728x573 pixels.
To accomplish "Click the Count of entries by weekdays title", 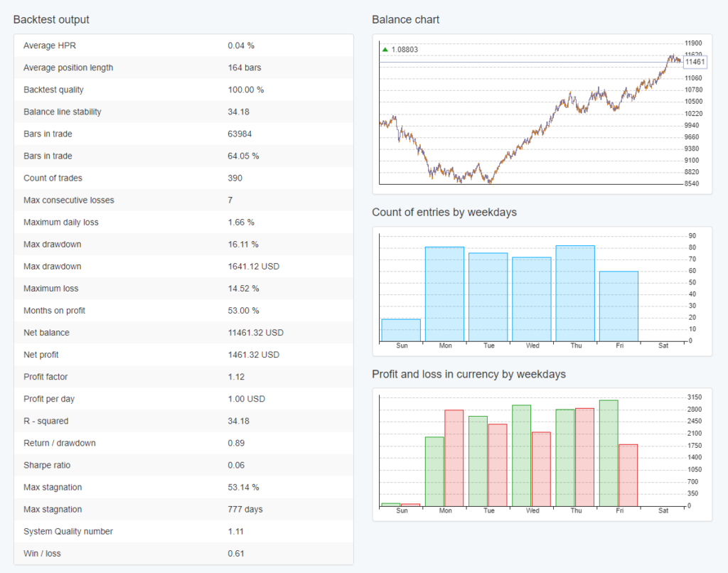I will (x=447, y=212).
